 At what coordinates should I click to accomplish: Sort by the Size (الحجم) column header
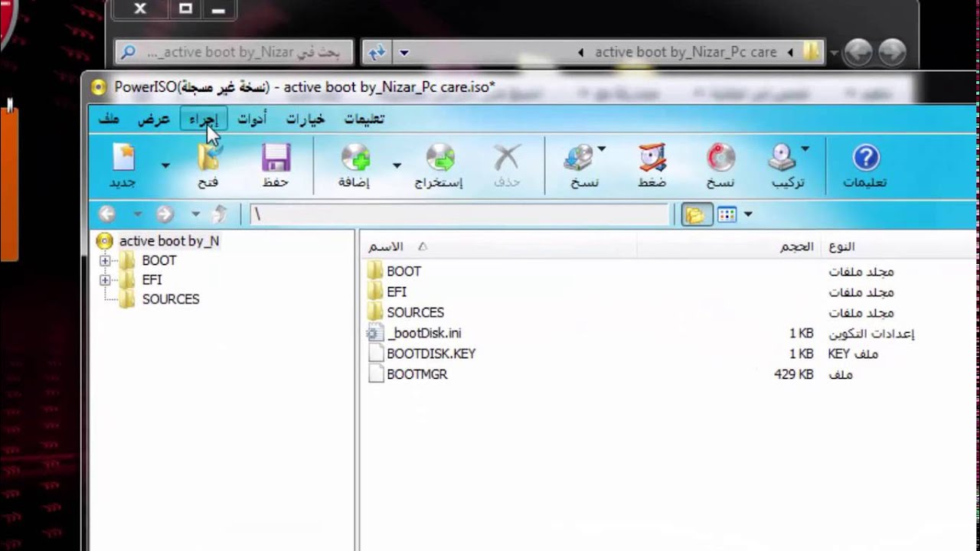point(728,246)
